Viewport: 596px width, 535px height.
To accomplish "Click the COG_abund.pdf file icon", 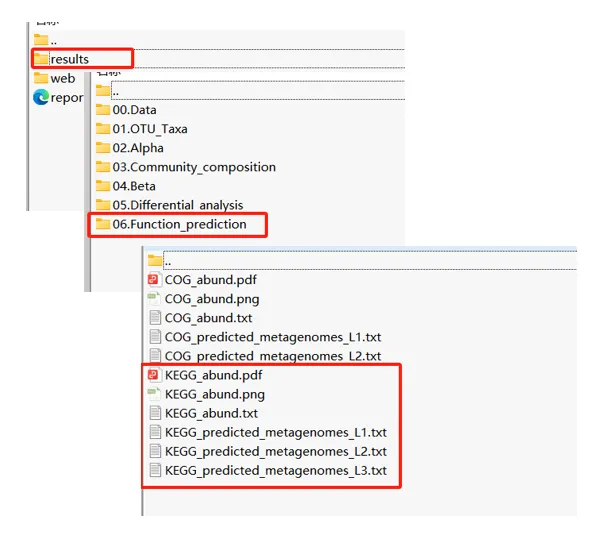I will click(x=153, y=280).
